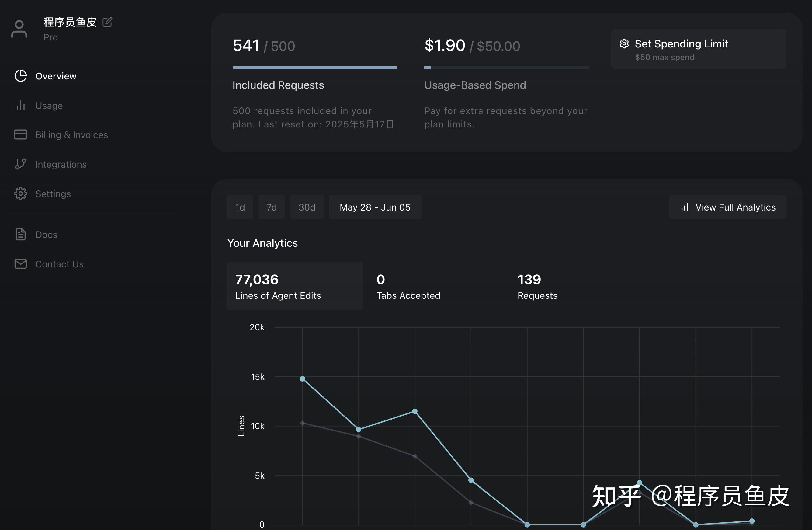The width and height of the screenshot is (812, 530).
Task: Click the Usage bar chart icon
Action: [20, 106]
